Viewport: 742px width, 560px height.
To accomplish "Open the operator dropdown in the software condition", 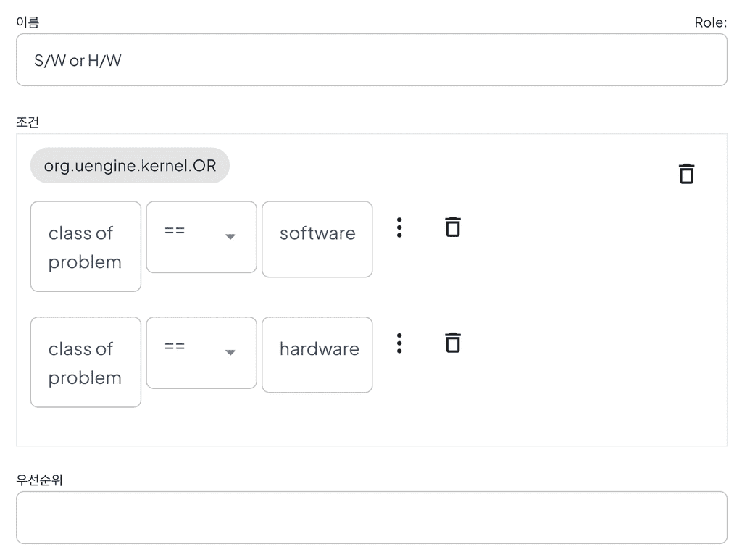I will (201, 238).
